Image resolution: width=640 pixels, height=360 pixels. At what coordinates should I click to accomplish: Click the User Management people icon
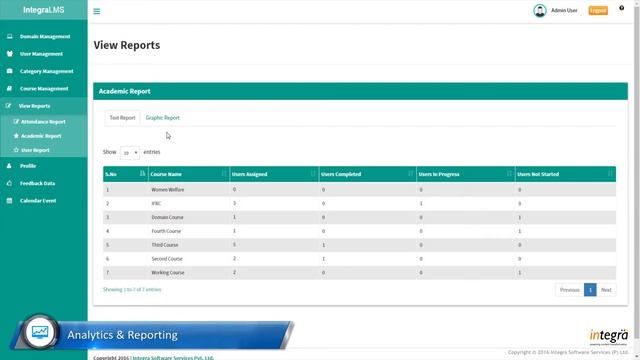tap(9, 53)
